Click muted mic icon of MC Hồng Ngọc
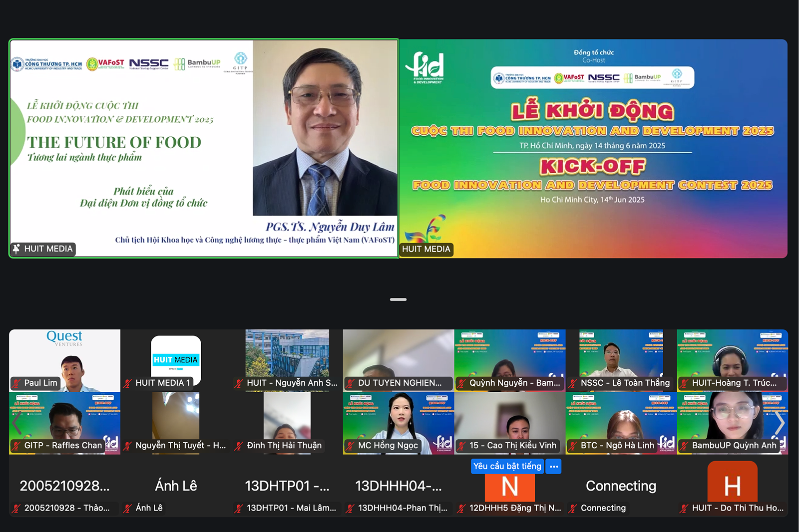The height and width of the screenshot is (532, 799). (351, 446)
